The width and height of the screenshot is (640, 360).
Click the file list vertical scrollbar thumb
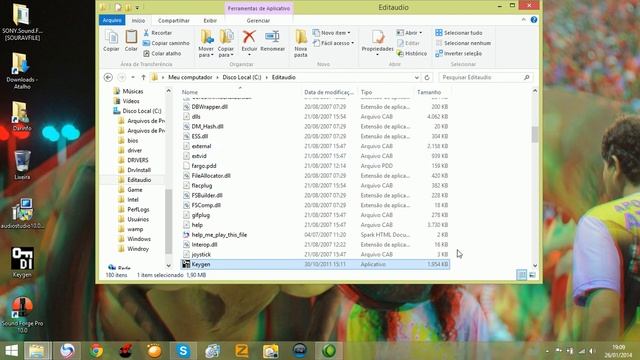[535, 134]
